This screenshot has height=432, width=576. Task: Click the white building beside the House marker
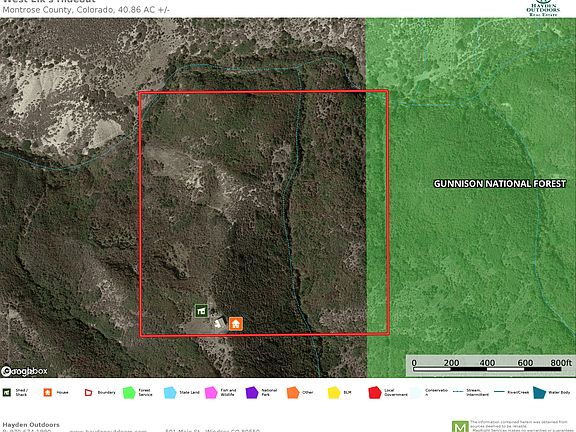point(220,323)
